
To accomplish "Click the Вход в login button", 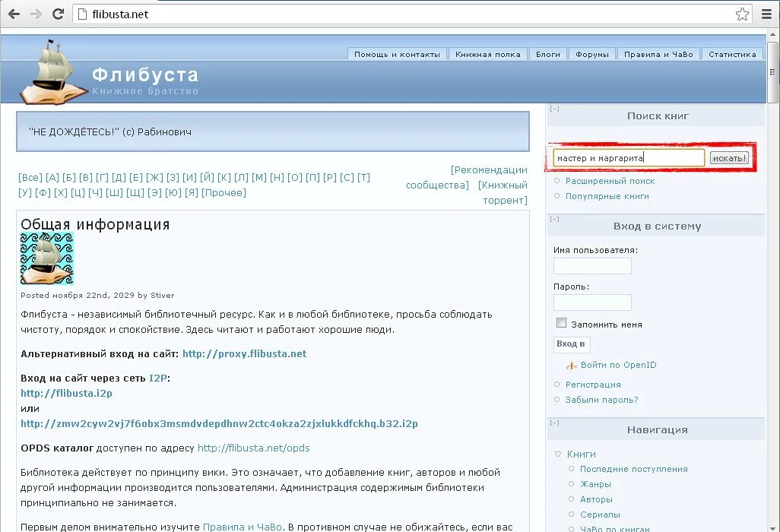I will click(x=572, y=344).
